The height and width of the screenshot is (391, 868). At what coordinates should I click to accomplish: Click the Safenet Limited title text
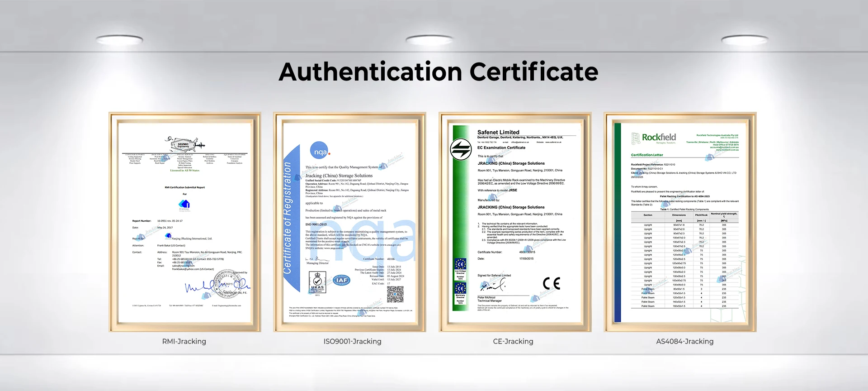click(498, 132)
